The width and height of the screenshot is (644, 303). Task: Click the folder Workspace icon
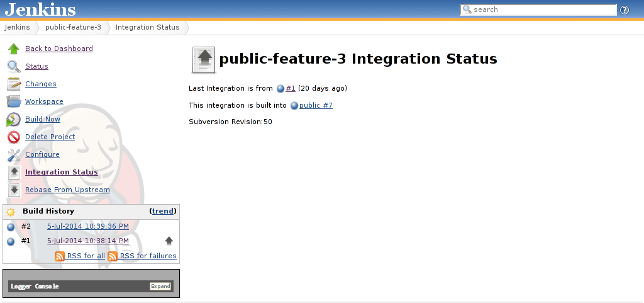(14, 101)
